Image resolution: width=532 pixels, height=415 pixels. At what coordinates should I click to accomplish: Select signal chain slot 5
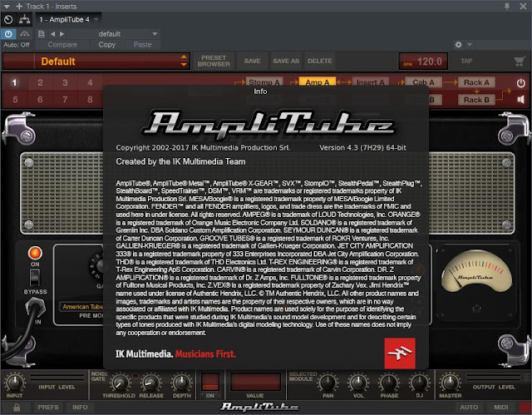tap(15, 100)
